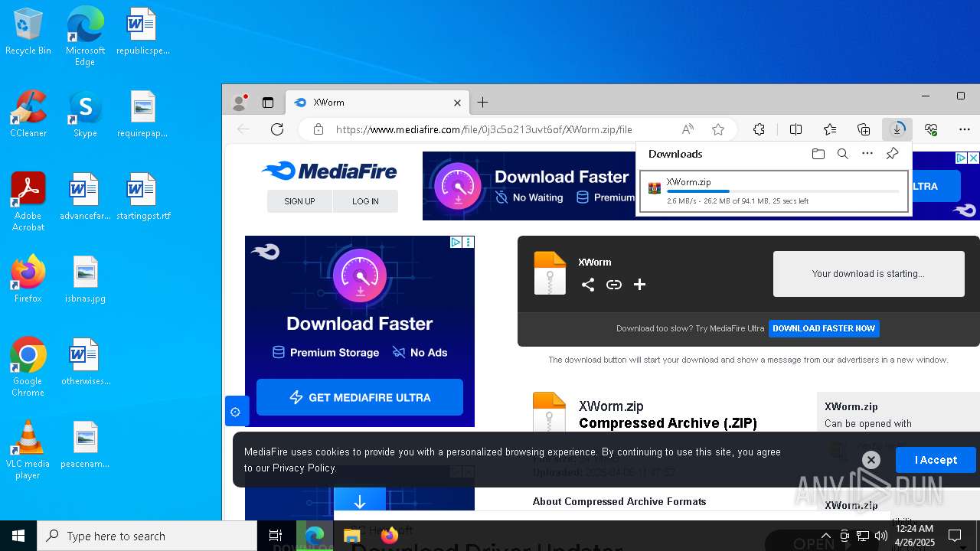Launch CCleaner desktop shortcut
Viewport: 980px width, 551px height.
28,115
